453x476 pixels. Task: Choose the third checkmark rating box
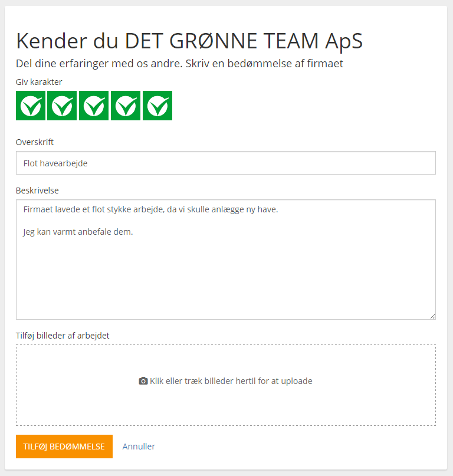point(94,106)
